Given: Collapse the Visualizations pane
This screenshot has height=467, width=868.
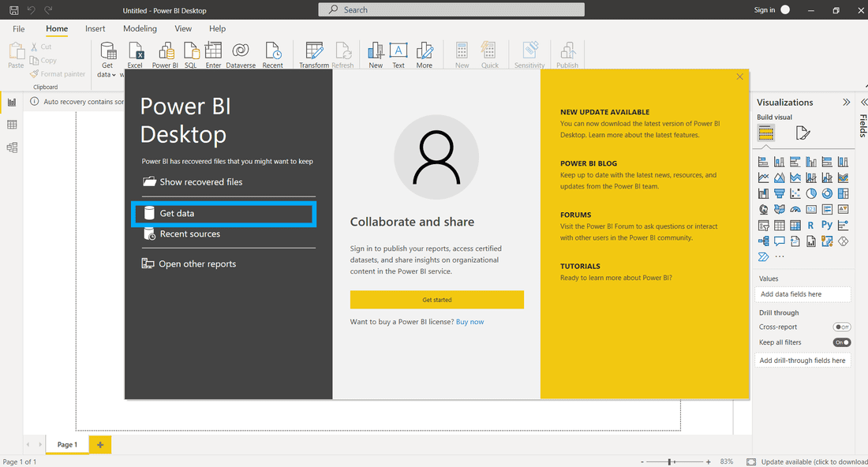Looking at the screenshot, I should (847, 103).
